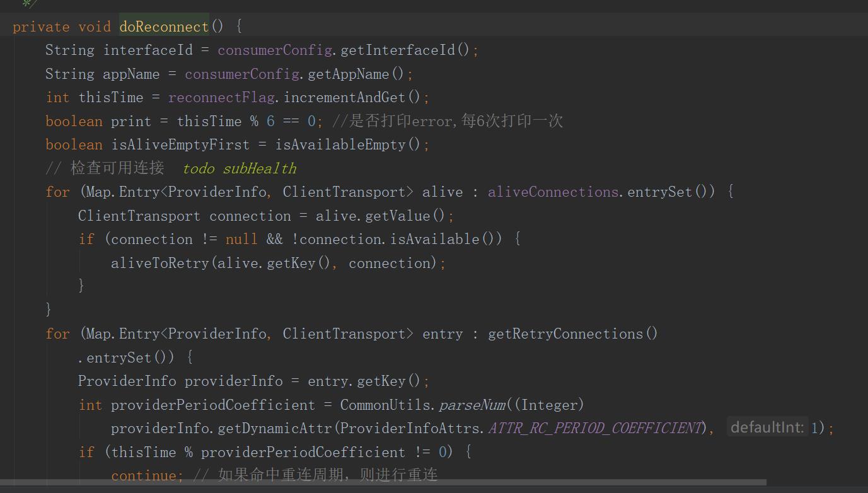This screenshot has width=868, height=493.
Task: Click the boolean print variable name
Action: point(131,121)
